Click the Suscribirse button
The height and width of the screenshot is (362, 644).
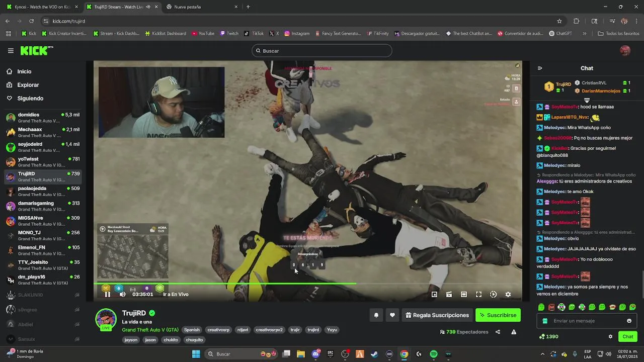click(x=498, y=315)
